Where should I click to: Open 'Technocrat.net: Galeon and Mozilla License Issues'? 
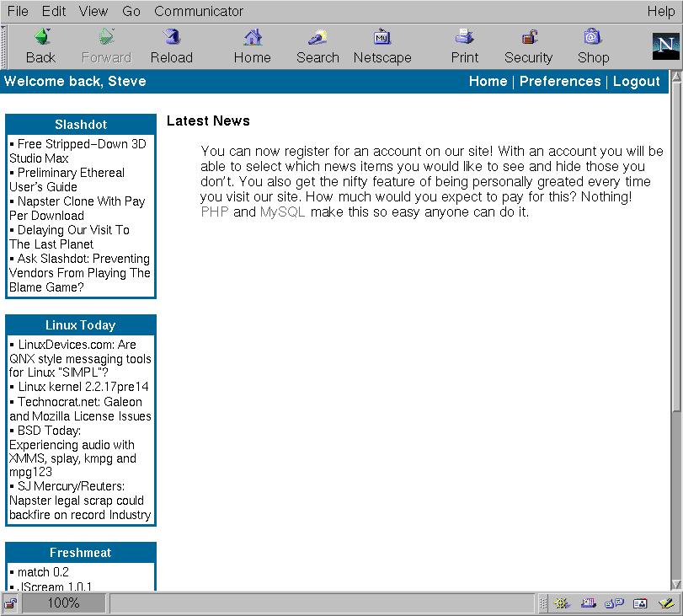[80, 409]
